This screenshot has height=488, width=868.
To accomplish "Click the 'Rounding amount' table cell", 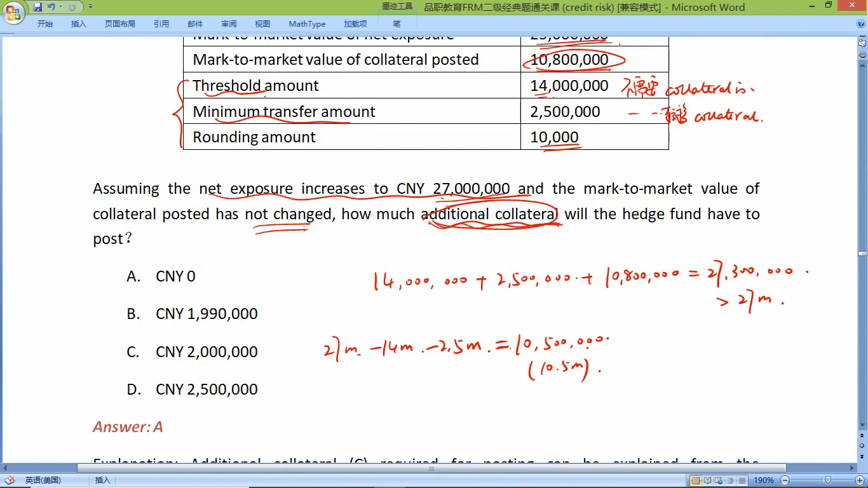I will (x=352, y=137).
